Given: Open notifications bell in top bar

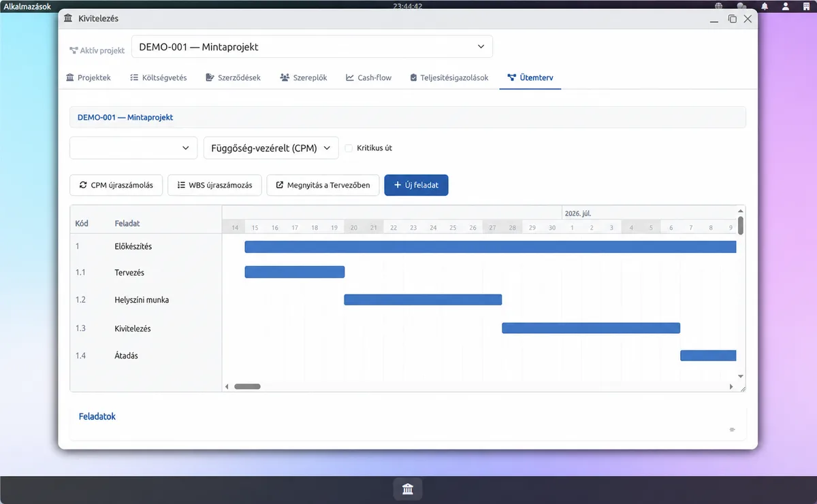Looking at the screenshot, I should (x=765, y=7).
